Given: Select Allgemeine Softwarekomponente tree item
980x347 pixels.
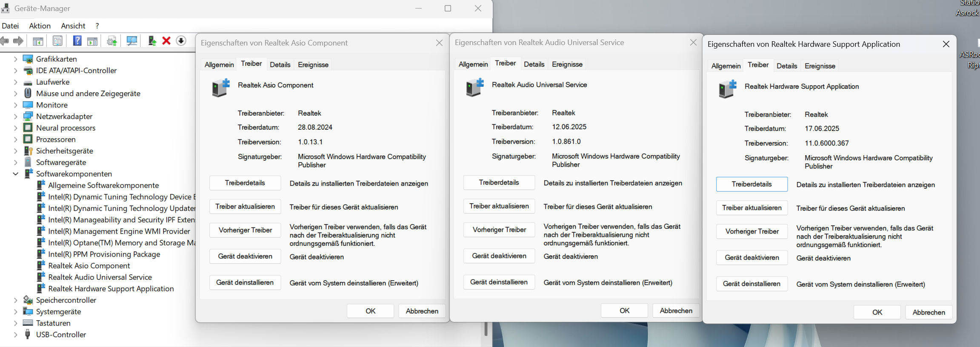Looking at the screenshot, I should 103,185.
